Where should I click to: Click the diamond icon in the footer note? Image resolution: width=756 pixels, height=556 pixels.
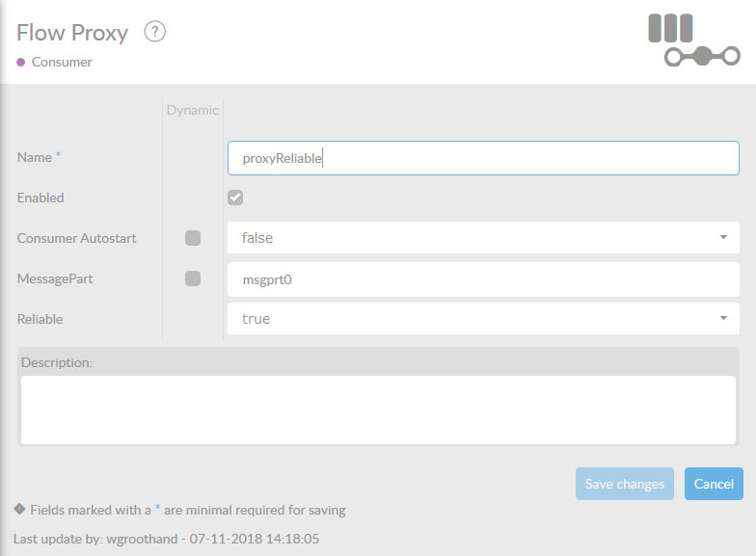point(19,509)
